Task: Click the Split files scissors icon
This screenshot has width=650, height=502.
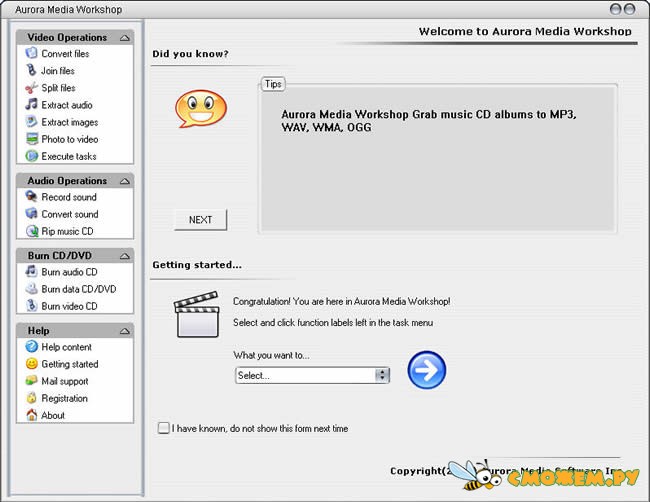Action: point(32,87)
